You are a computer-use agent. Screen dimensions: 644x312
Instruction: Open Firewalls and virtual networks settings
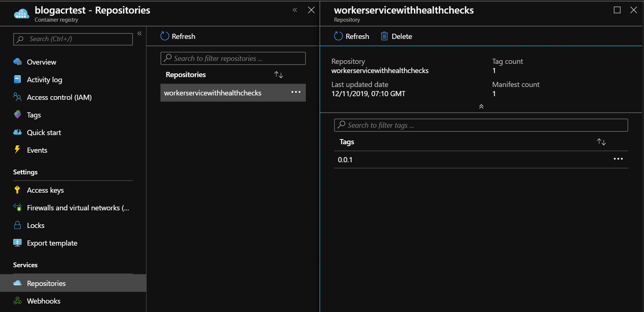[78, 208]
